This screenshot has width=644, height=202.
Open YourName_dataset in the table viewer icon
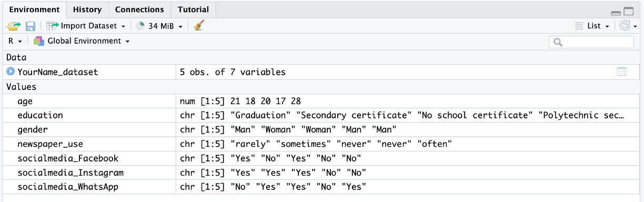click(x=622, y=72)
